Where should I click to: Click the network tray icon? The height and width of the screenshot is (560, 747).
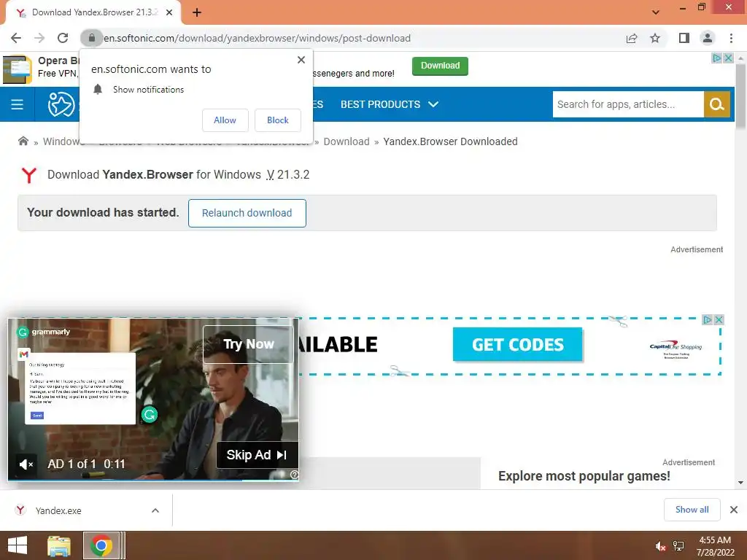(678, 546)
